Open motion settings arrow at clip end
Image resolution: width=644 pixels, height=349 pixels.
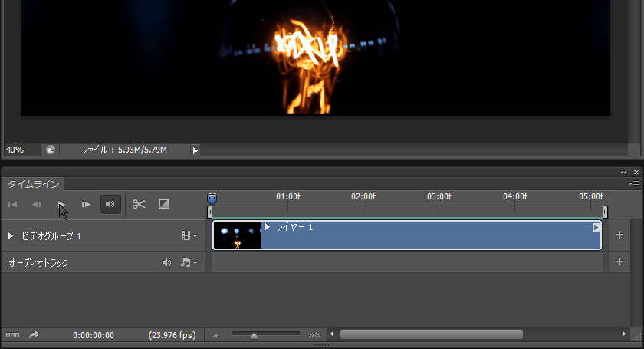point(596,228)
